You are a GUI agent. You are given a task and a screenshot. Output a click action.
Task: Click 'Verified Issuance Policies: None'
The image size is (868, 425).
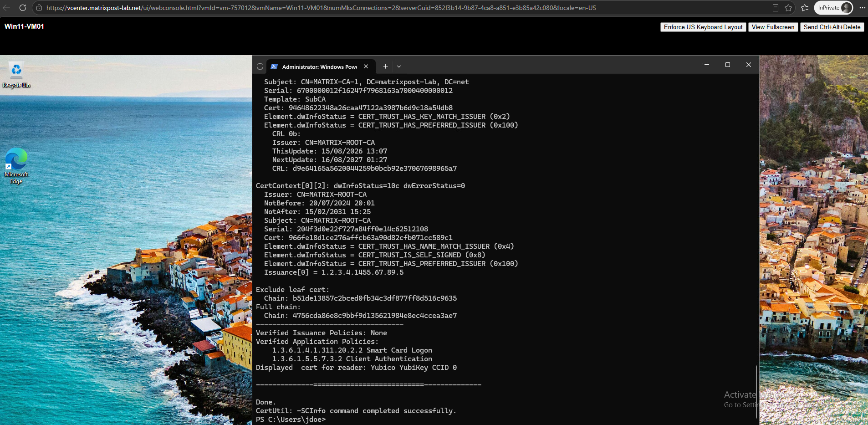(322, 333)
